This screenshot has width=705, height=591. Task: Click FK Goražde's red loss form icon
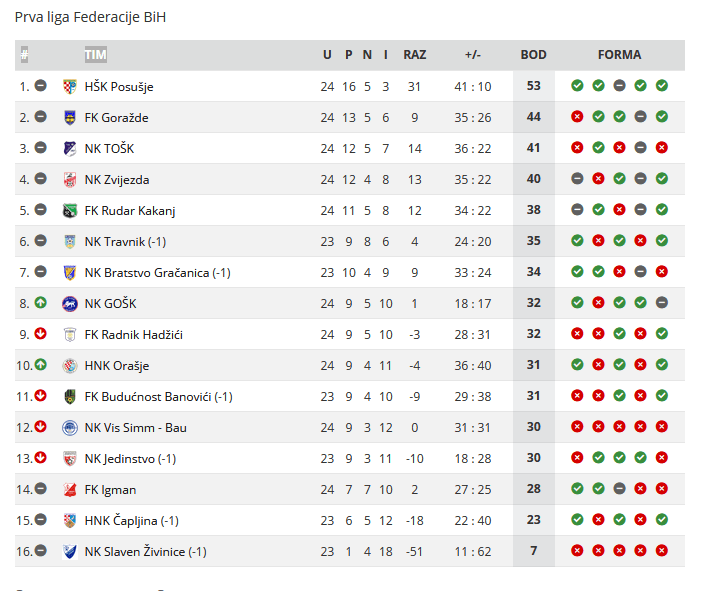[x=577, y=116]
